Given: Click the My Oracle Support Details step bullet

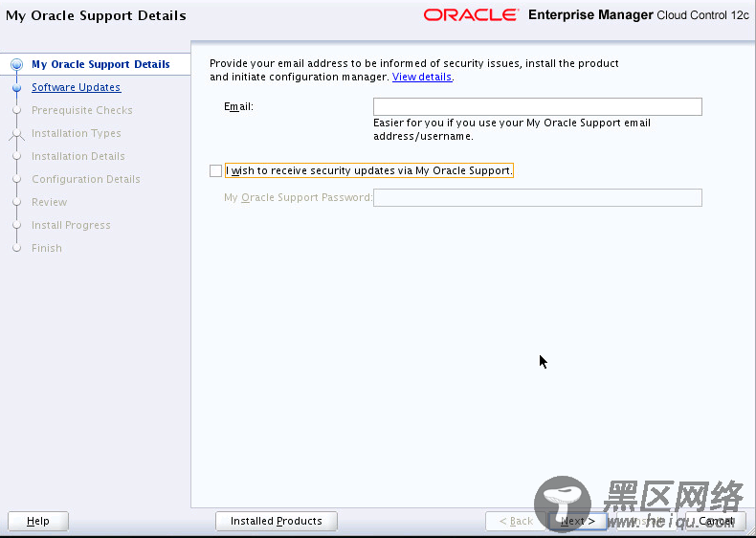Looking at the screenshot, I should pyautogui.click(x=17, y=64).
